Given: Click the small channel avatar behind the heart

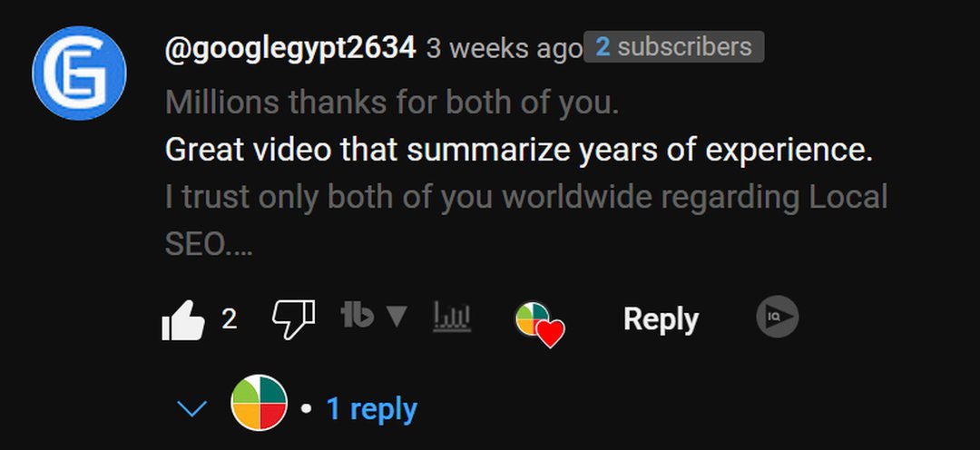Looking at the screenshot, I should 531,318.
